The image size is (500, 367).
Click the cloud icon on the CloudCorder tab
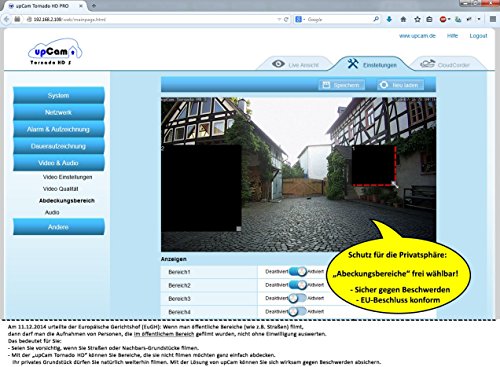tap(427, 64)
